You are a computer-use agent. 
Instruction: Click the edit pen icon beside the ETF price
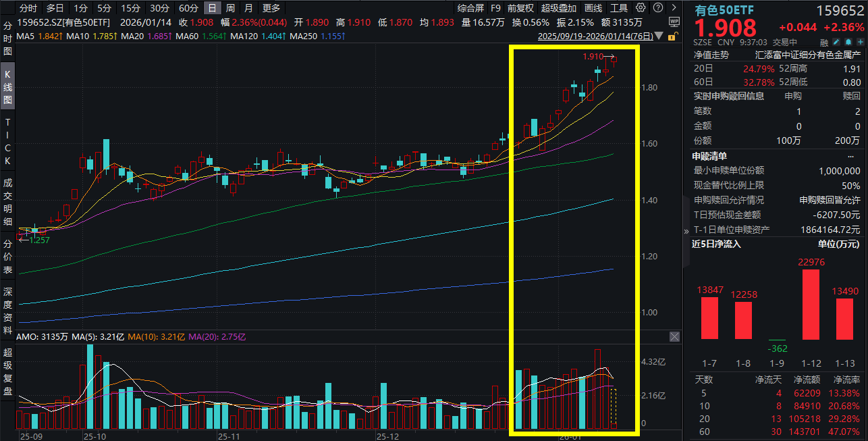836,42
